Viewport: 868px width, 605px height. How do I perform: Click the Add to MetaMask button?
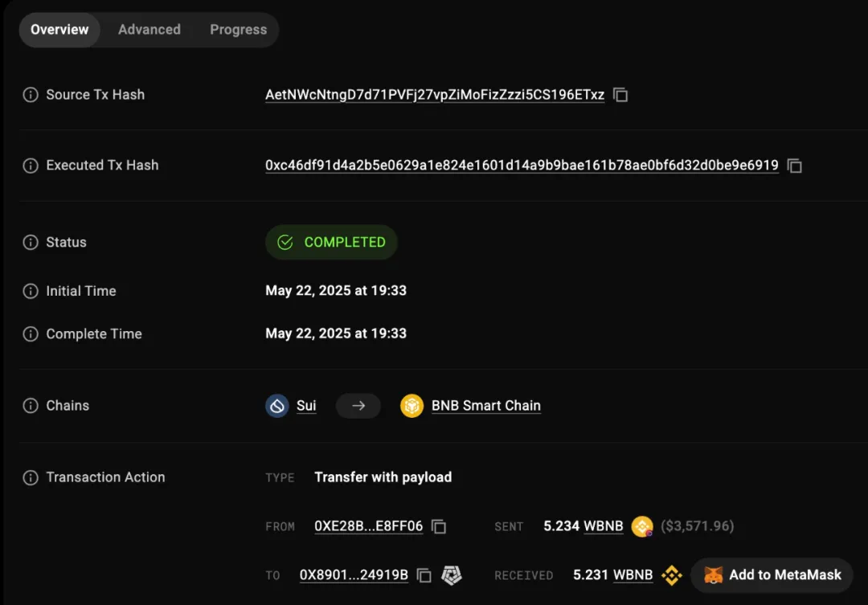pos(772,575)
